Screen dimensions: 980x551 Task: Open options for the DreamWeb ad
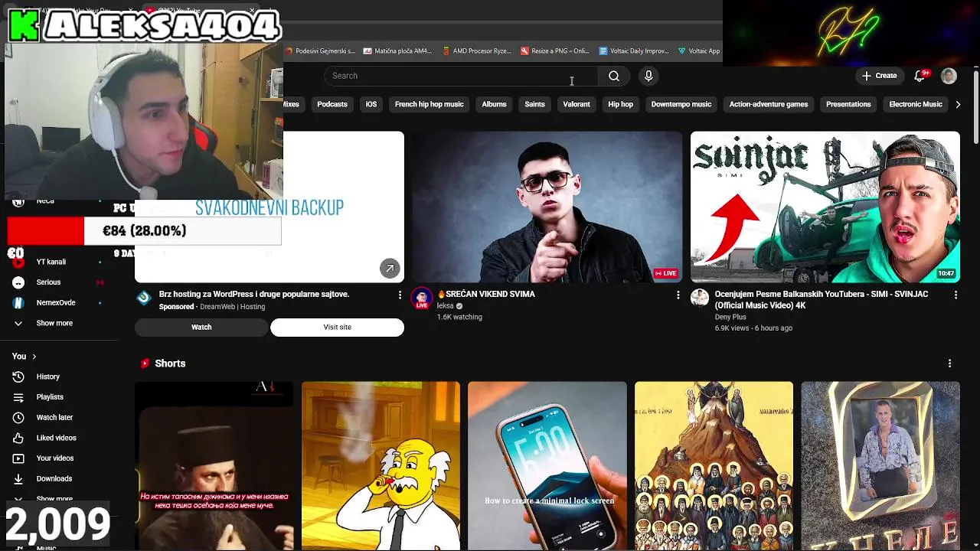point(400,295)
